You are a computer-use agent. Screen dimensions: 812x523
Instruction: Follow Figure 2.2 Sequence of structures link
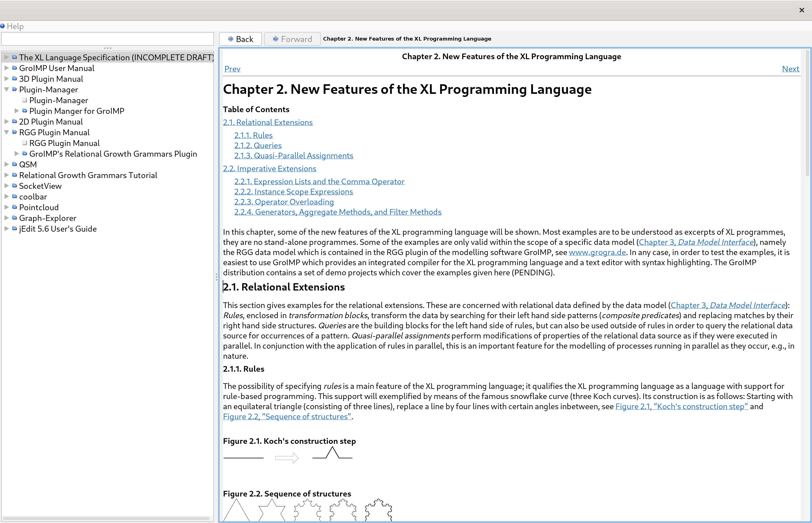[x=287, y=417]
